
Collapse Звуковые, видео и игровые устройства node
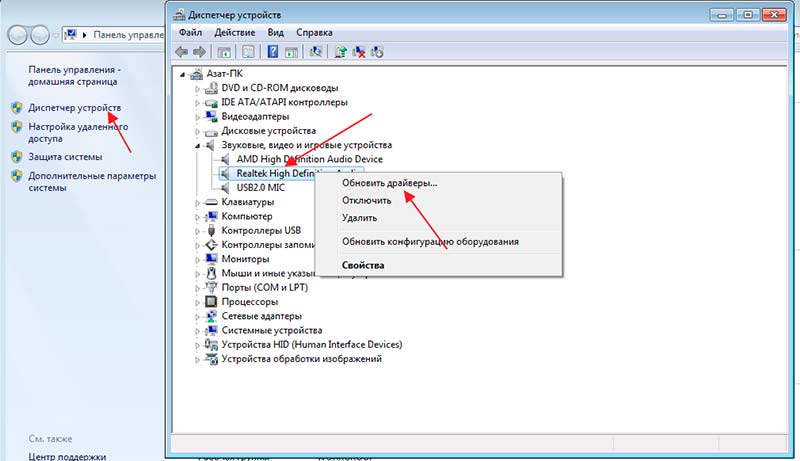pyautogui.click(x=197, y=146)
